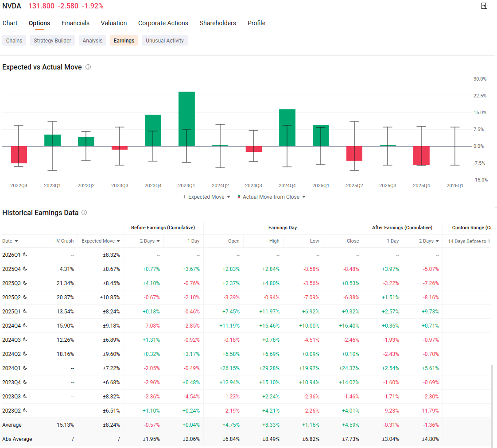Click the Before Earnings 1 Day header

pos(193,241)
